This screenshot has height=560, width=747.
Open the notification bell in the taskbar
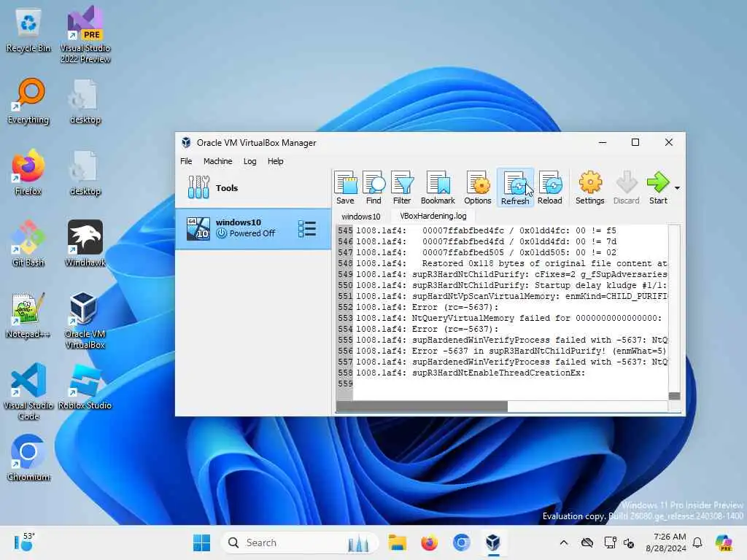pyautogui.click(x=697, y=542)
